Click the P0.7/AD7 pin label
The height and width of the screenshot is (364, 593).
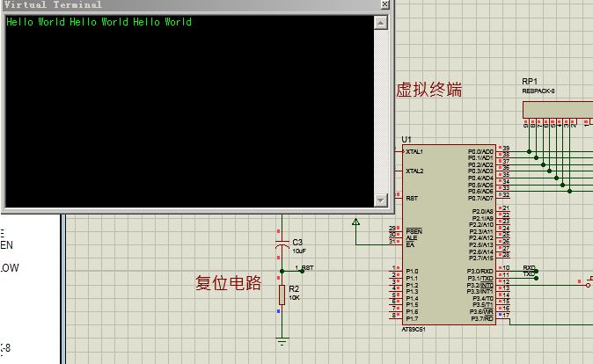(x=480, y=198)
